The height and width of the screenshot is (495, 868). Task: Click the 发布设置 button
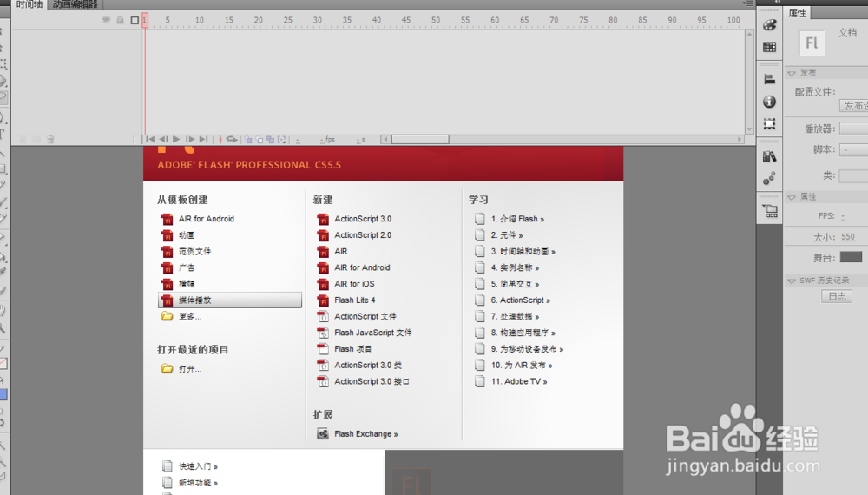click(x=853, y=106)
